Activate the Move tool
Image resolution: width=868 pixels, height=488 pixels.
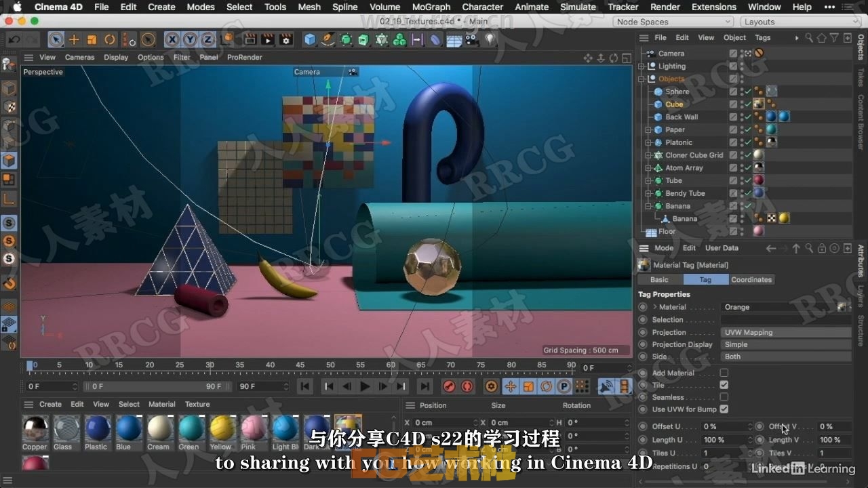74,39
